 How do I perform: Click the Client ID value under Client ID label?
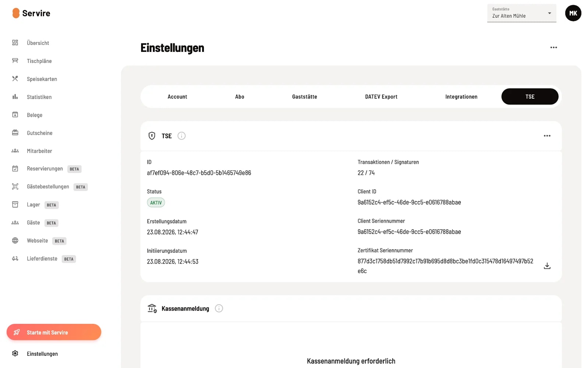click(x=409, y=202)
